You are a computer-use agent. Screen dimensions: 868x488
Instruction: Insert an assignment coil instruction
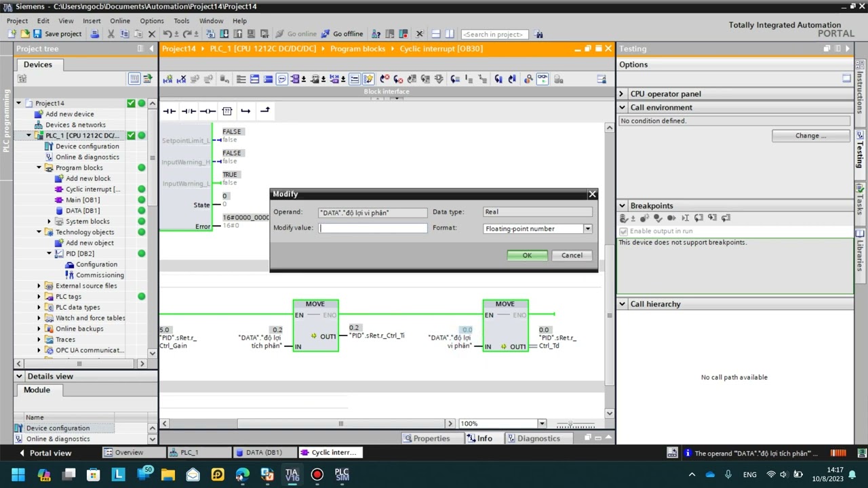[x=208, y=110]
